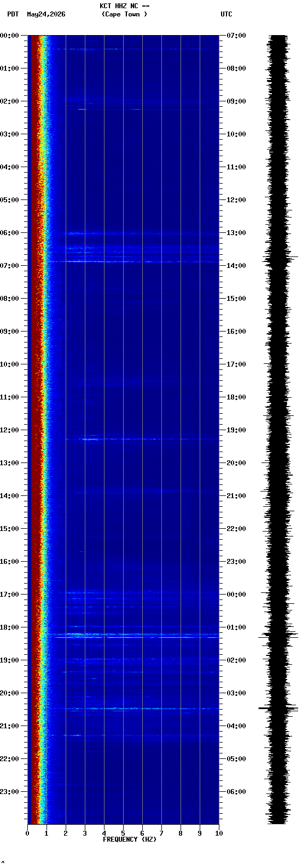This screenshot has height=868, width=302.
Task: Click the frequency axis tick '8'
Action: point(181,833)
